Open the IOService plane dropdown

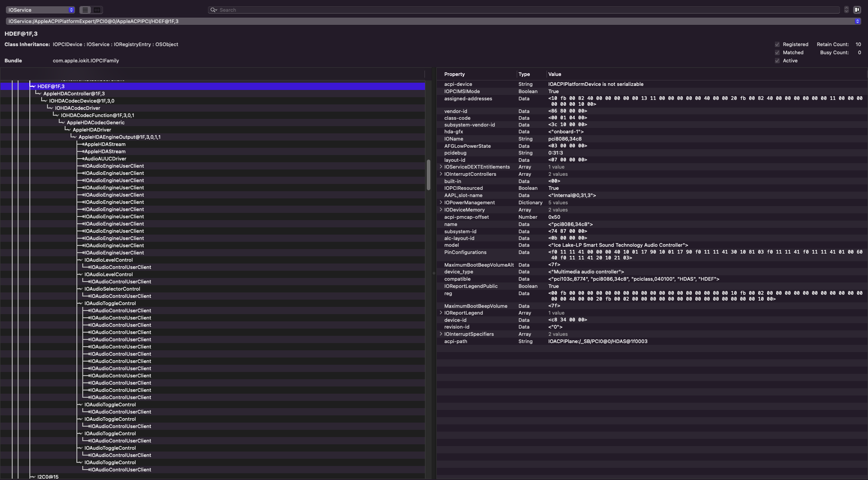(x=40, y=10)
